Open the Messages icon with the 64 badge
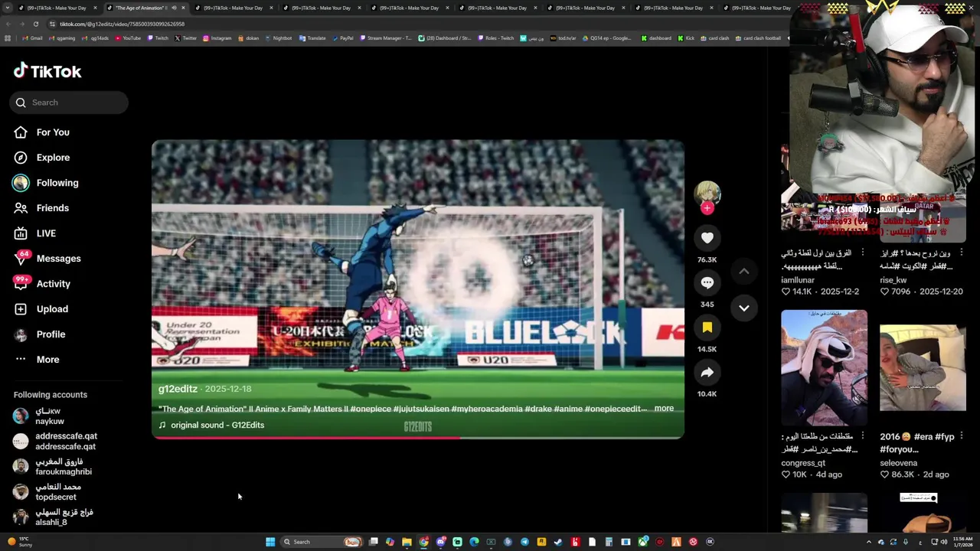This screenshot has height=551, width=980. [x=21, y=259]
